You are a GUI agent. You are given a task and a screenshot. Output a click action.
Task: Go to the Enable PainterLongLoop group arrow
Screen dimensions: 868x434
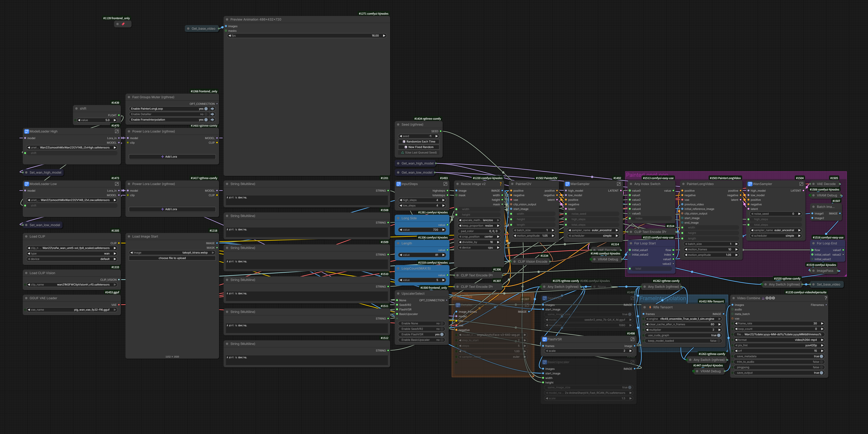tap(212, 108)
